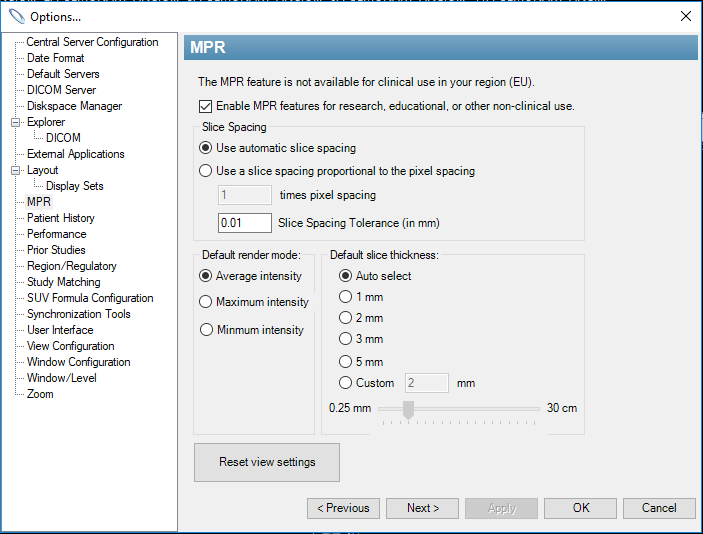703x534 pixels.
Task: Go to SUV Formula Configuration page
Action: click(x=90, y=298)
